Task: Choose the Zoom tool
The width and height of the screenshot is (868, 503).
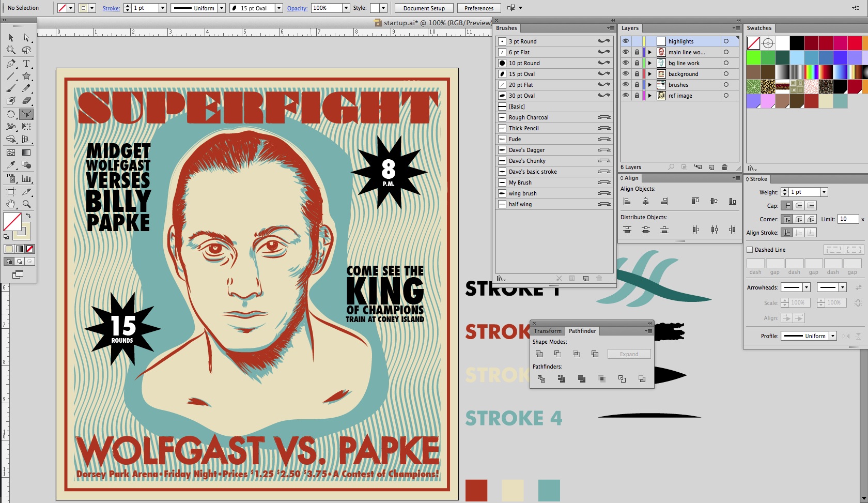Action: pyautogui.click(x=26, y=204)
